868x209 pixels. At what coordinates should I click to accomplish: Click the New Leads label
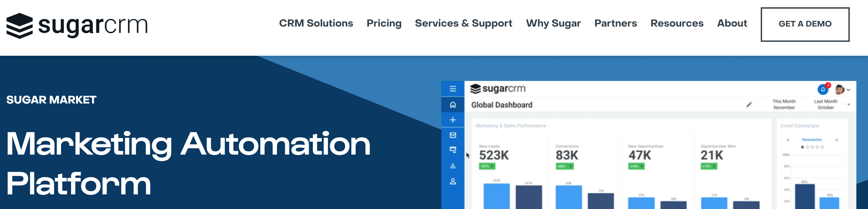(489, 146)
